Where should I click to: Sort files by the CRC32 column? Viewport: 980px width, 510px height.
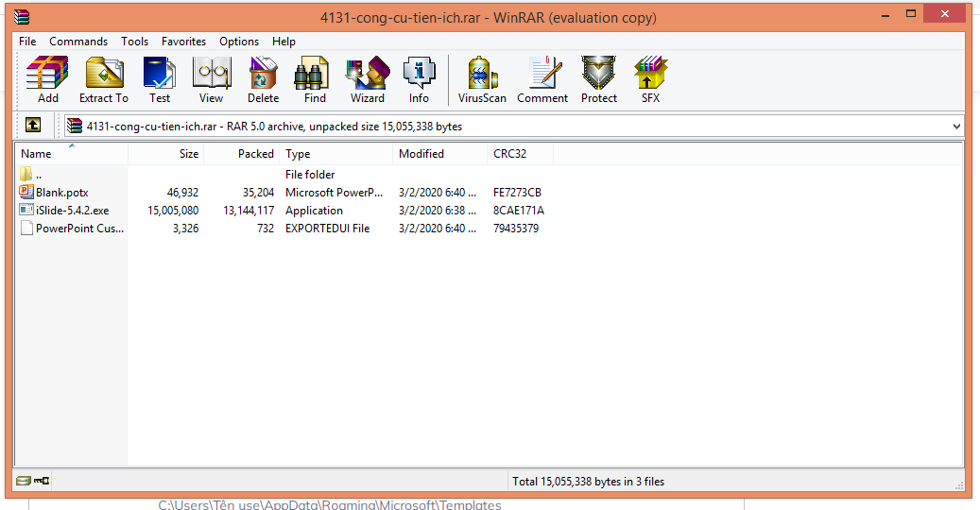coord(520,154)
